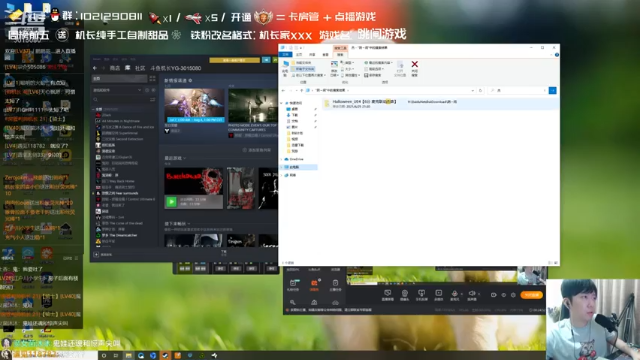
Task: Open the Explorer recent locations dropdown arrow
Action: click(x=296, y=91)
